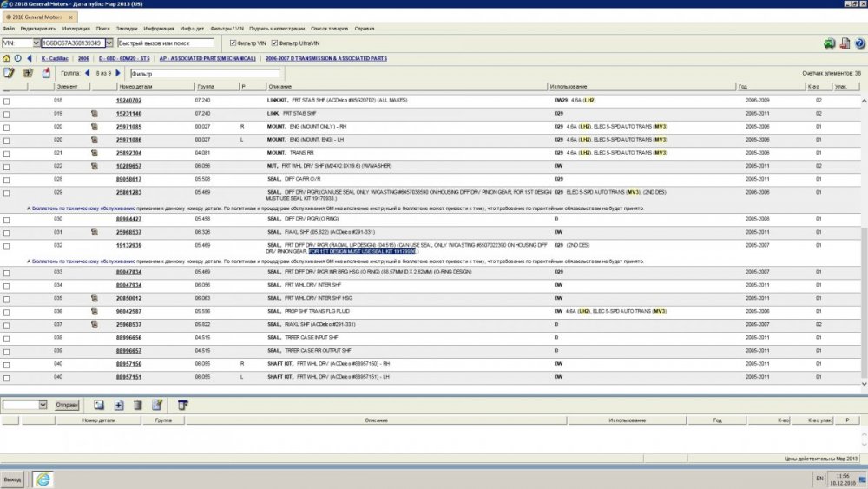The height and width of the screenshot is (489, 868).
Task: Click the clock history icon
Action: pos(17,58)
